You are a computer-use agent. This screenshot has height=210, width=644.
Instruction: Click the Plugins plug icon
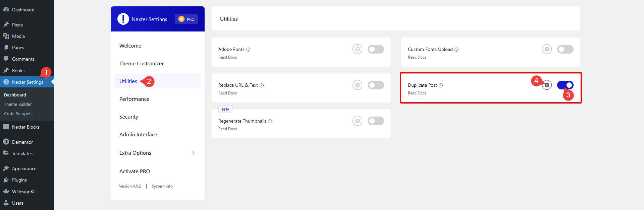(6, 180)
